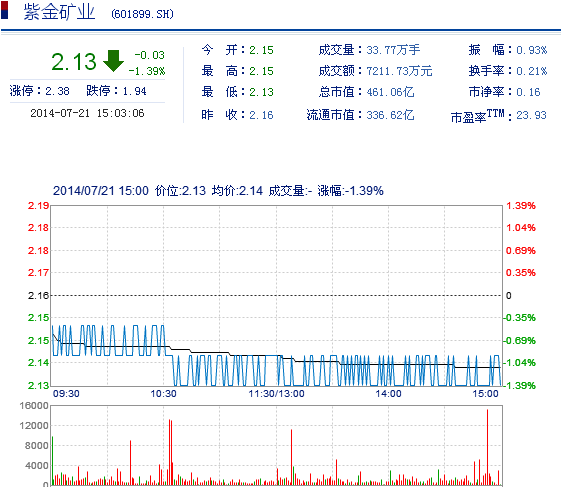The image size is (562, 487).
Task: Click the 总市值 value 461.06亿
Action: [x=390, y=92]
